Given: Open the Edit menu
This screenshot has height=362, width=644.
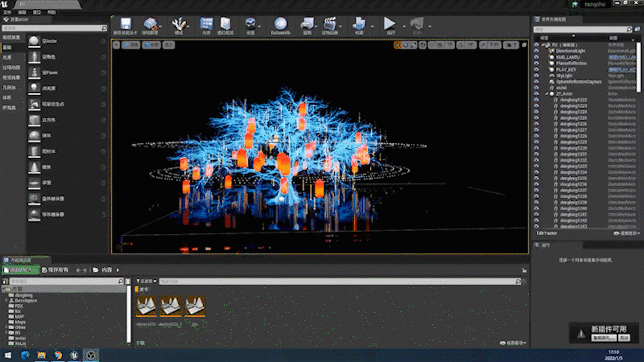Looking at the screenshot, I should 21,12.
